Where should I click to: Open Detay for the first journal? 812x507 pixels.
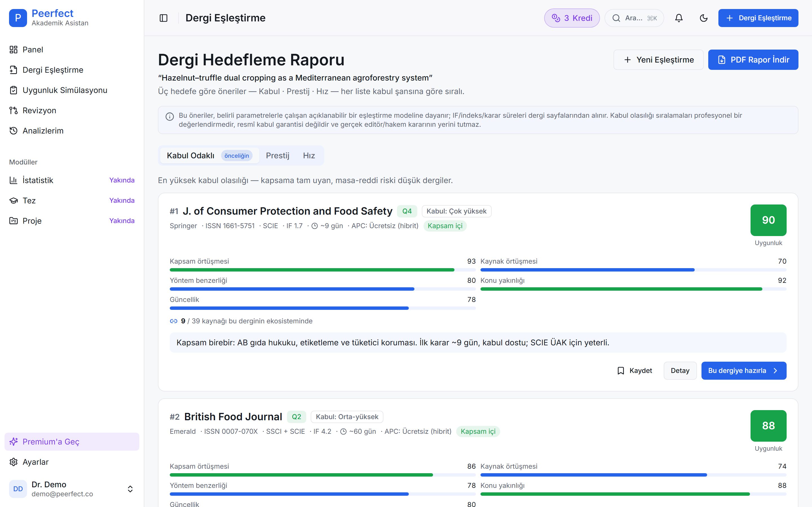pyautogui.click(x=680, y=370)
